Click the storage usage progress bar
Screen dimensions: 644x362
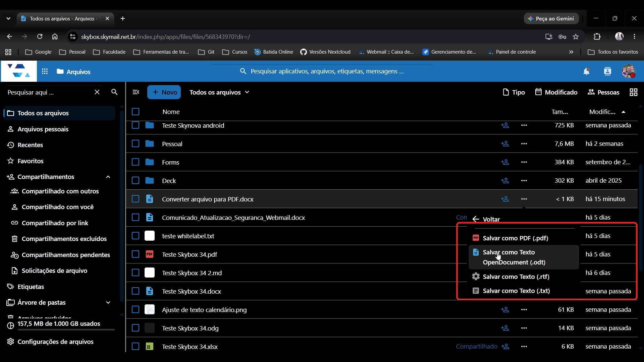(x=66, y=330)
